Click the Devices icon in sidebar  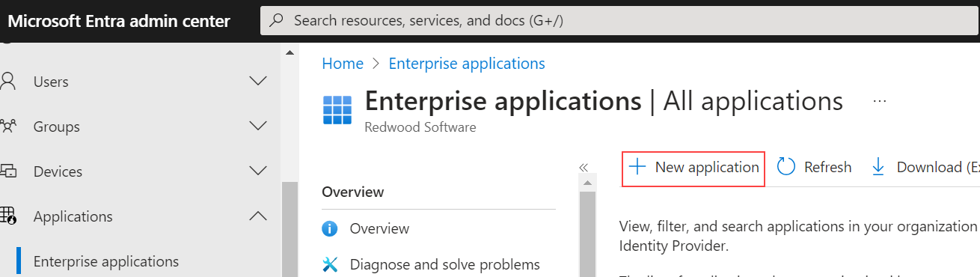[x=7, y=171]
